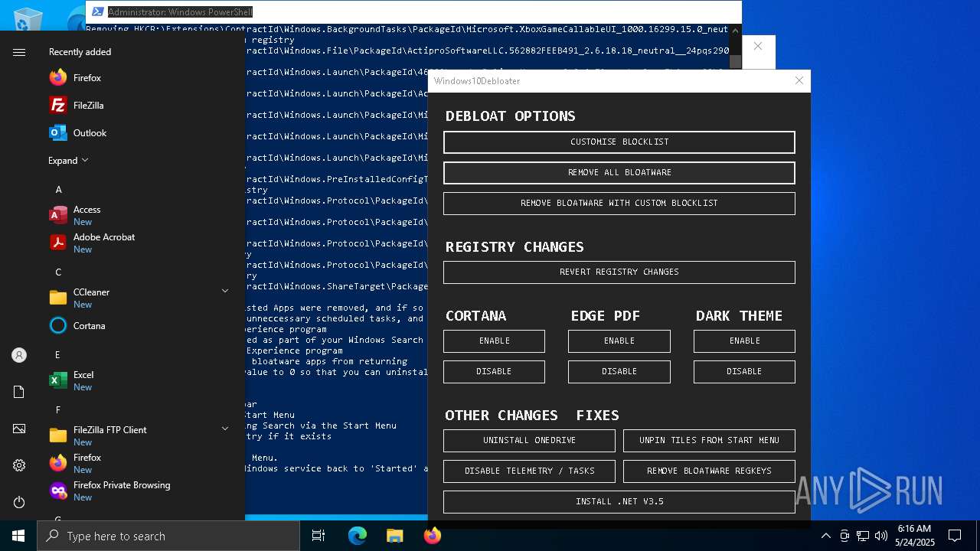Open Firefox from the taskbar
980x551 pixels.
click(x=432, y=536)
